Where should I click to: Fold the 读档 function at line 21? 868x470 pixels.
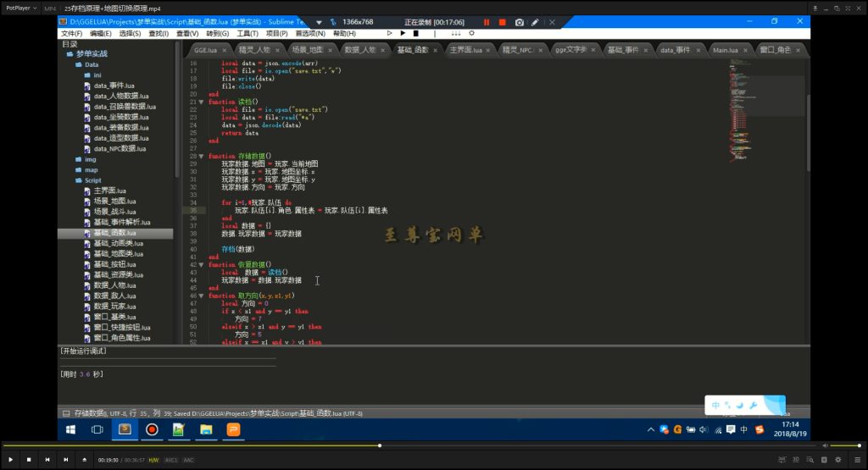click(x=201, y=102)
